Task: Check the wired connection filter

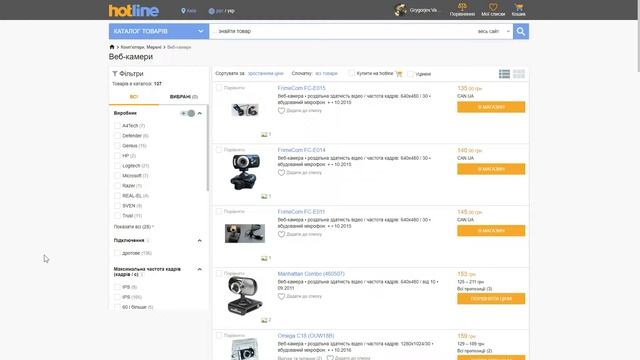Action: pos(118,253)
